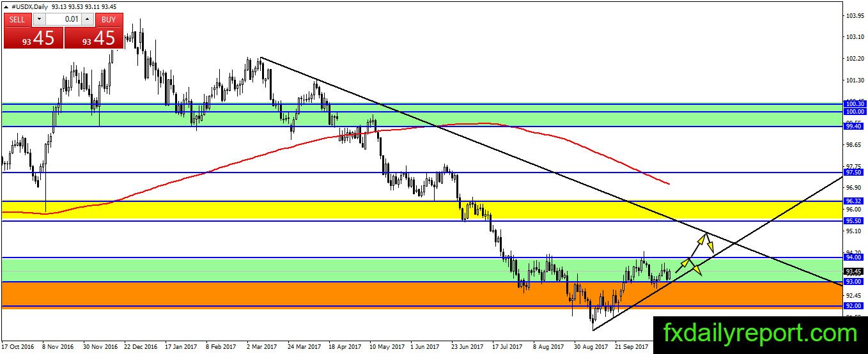Click the 1 Jun 2017 date label
The image size is (868, 354).
pos(424,346)
